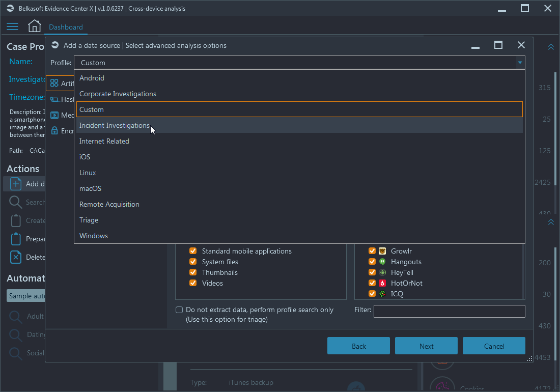
Task: Proceed with the Next button
Action: [x=426, y=346]
